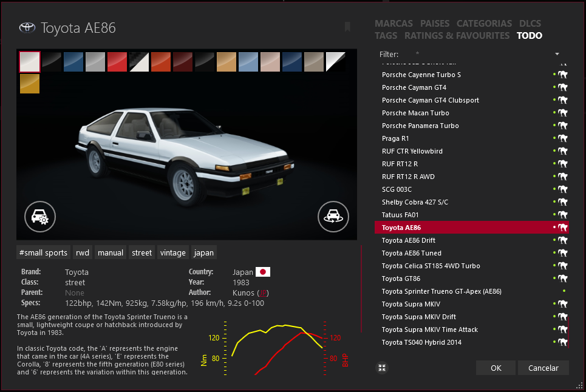Click the Toyota logo next to the car title

(x=27, y=28)
